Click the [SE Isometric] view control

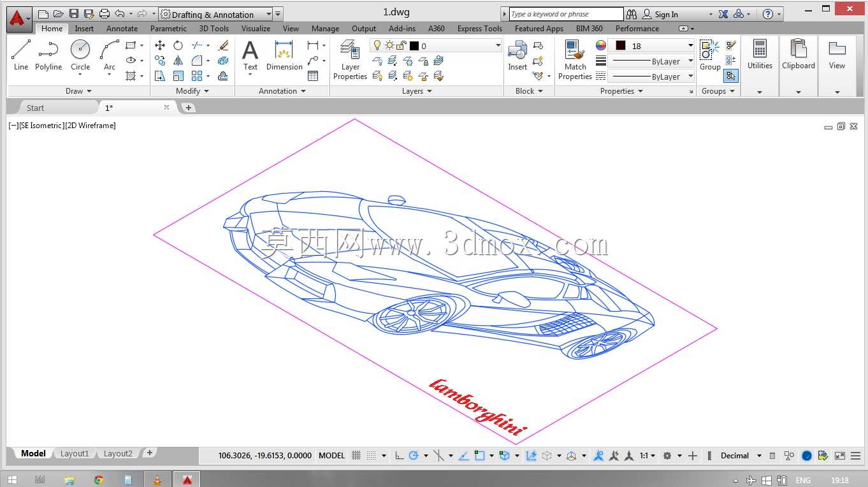pyautogui.click(x=41, y=126)
